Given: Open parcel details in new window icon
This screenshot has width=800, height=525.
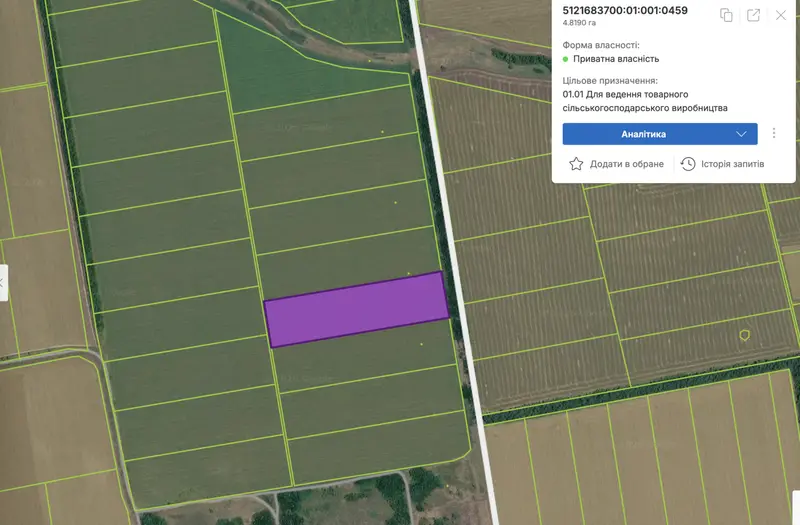Looking at the screenshot, I should point(753,15).
